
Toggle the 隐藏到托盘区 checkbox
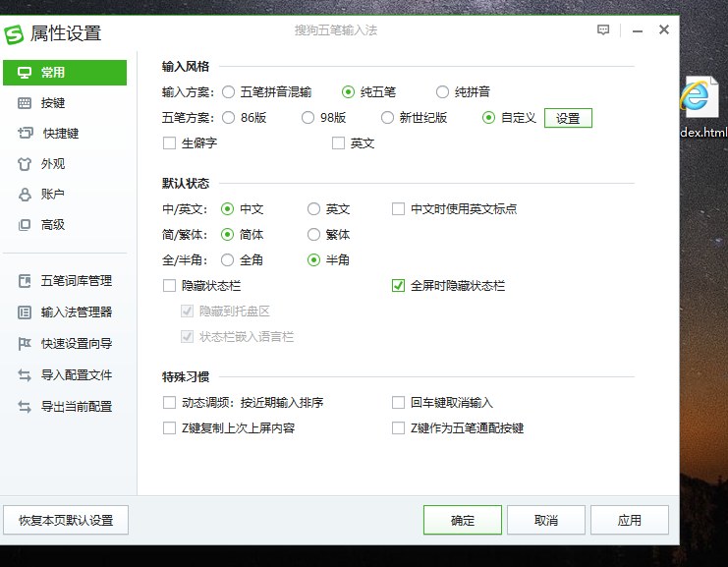point(187,312)
